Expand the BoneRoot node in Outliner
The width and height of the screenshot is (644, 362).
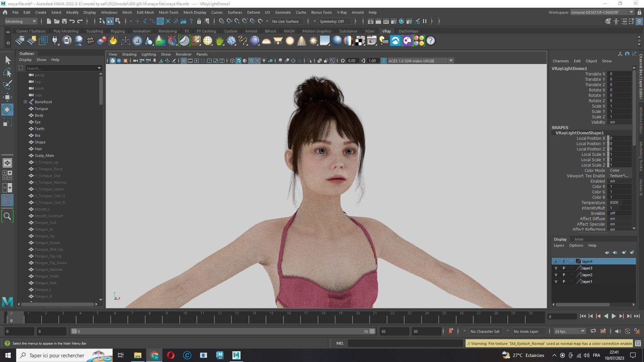25,102
